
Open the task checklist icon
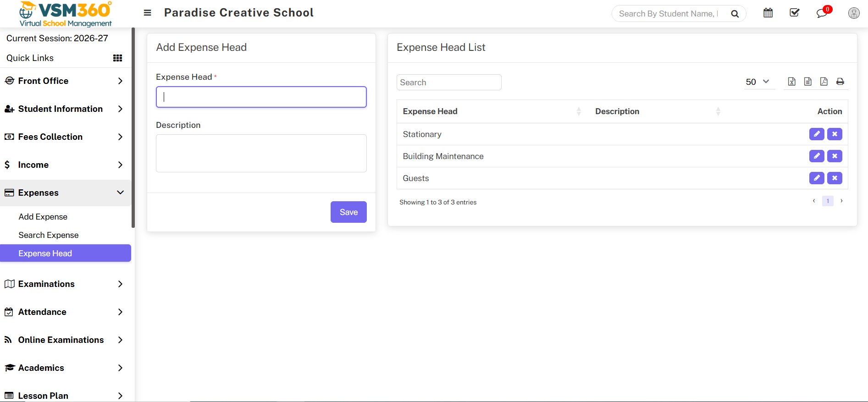(x=794, y=13)
